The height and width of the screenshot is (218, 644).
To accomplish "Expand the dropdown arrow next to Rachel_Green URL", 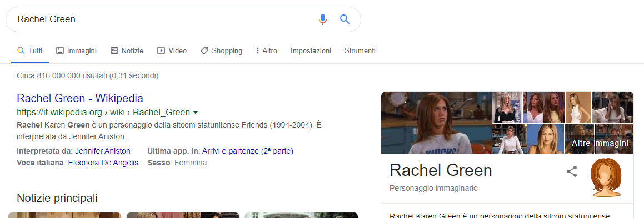I will [196, 113].
